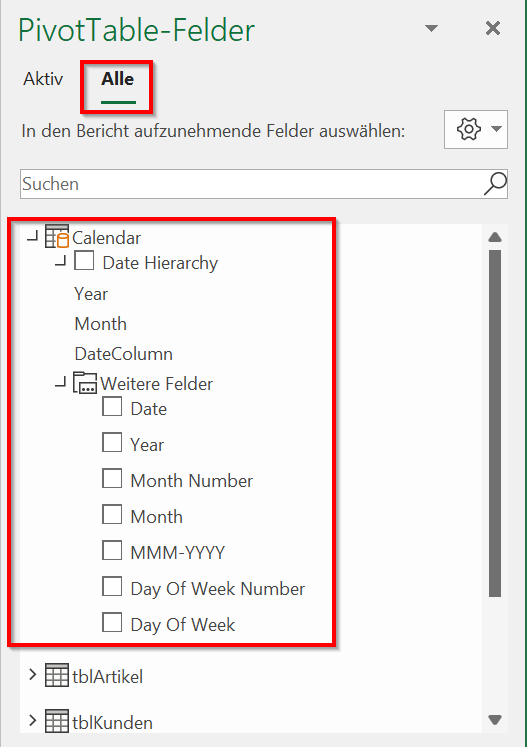Click the search magnifier icon

[x=495, y=184]
